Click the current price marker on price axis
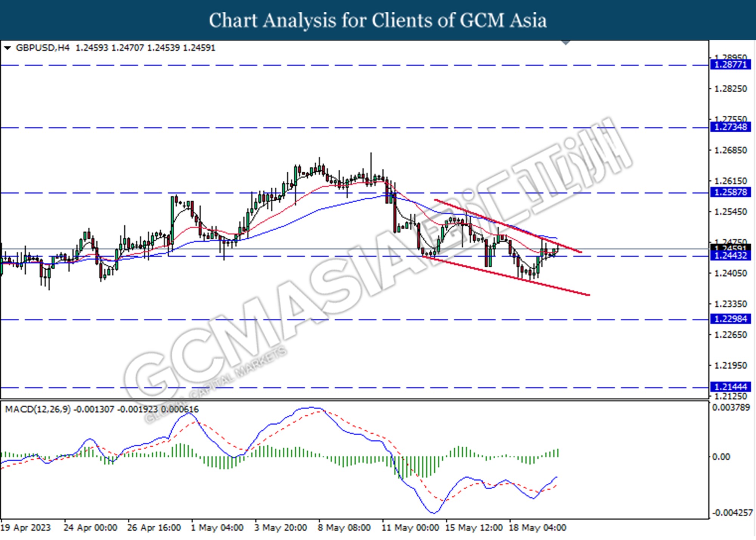Image resolution: width=756 pixels, height=540 pixels. 730,248
